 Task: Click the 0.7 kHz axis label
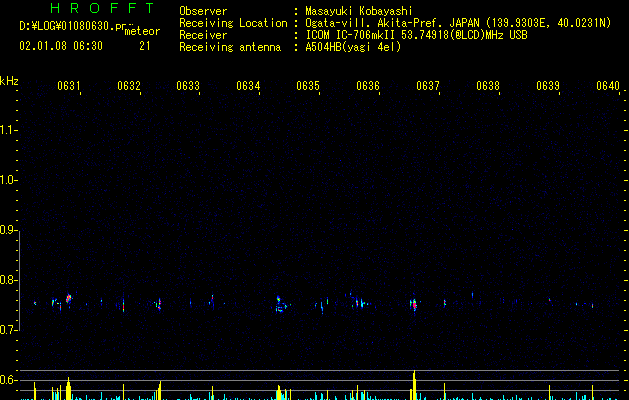(8, 330)
